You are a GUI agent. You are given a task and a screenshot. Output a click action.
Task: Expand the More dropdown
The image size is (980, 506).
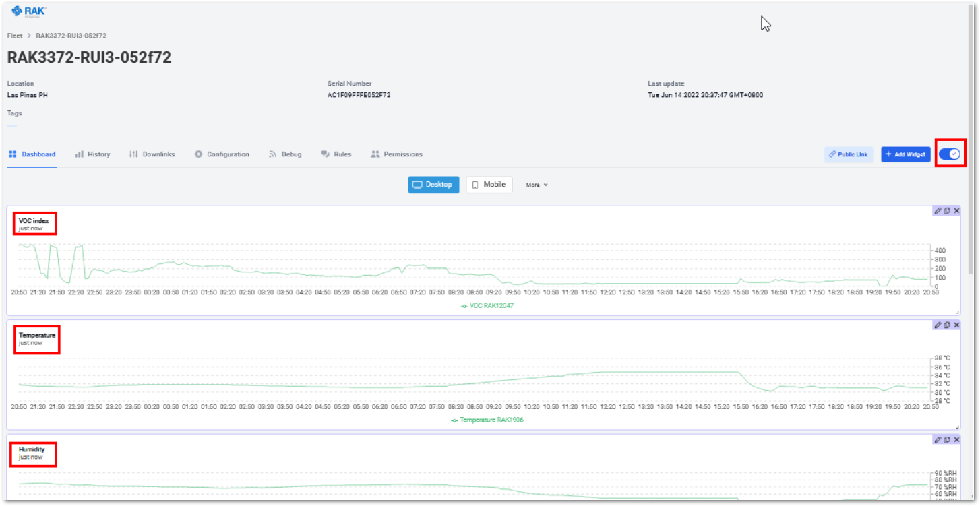(537, 185)
